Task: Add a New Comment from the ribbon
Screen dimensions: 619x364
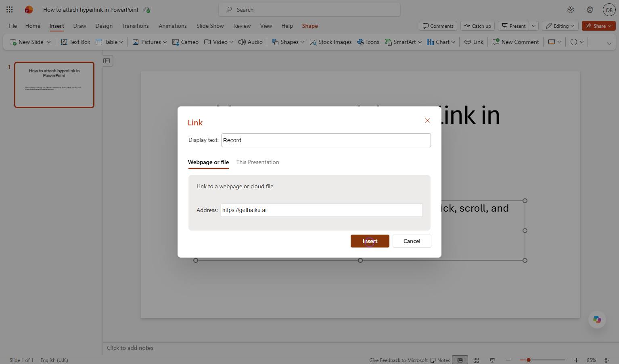Action: tap(516, 42)
